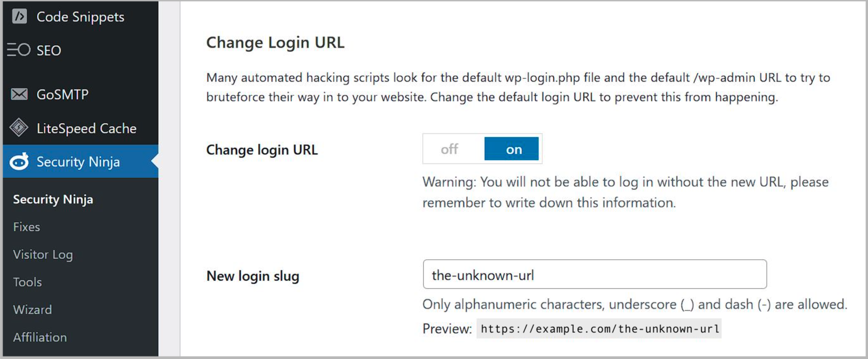Click the Security Ninja ninja icon
Image resolution: width=868 pixels, height=359 pixels.
tap(19, 162)
